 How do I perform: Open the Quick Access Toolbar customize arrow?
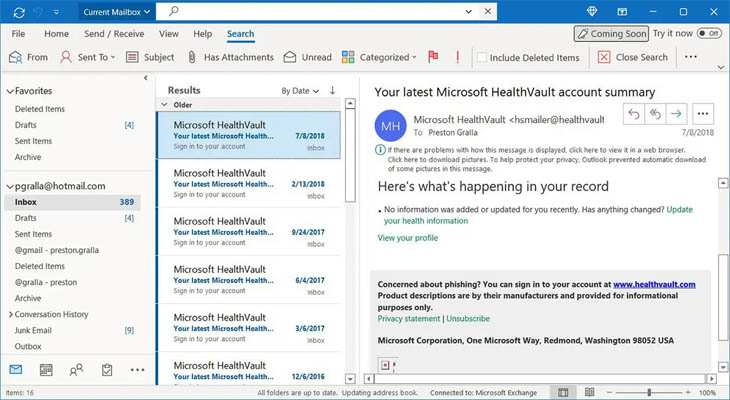(x=56, y=12)
